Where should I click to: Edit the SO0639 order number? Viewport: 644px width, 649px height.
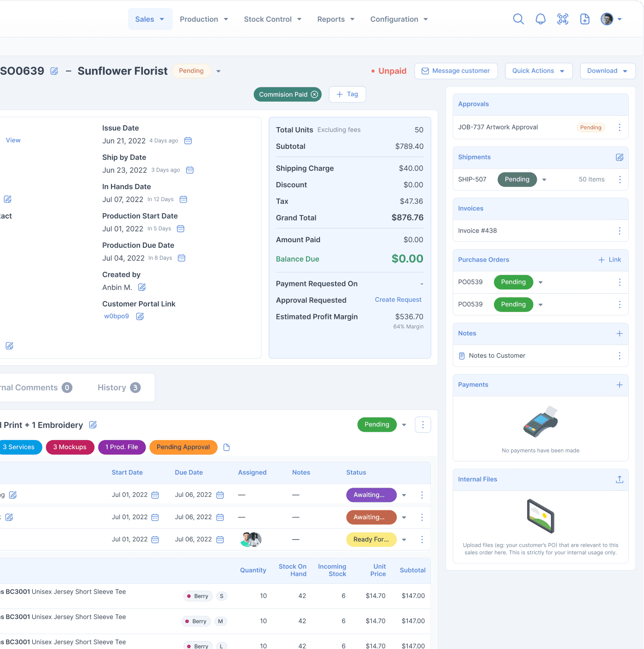click(54, 71)
